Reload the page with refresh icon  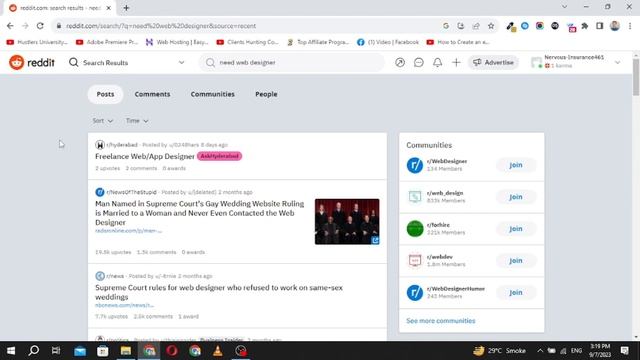(x=40, y=26)
